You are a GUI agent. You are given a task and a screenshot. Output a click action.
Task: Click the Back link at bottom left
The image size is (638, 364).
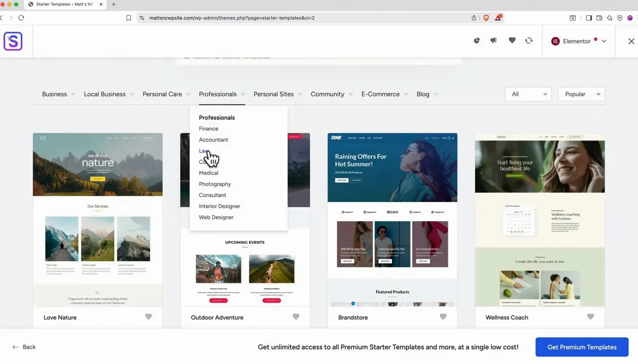click(x=24, y=347)
